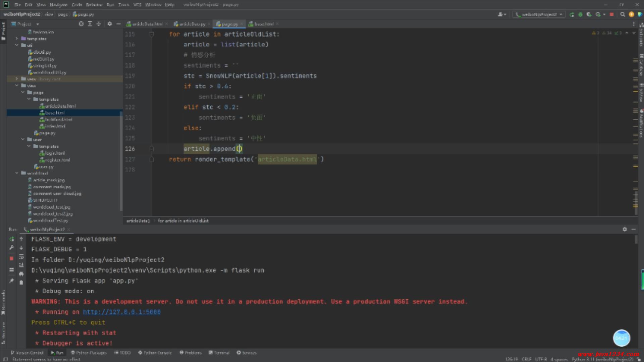The image size is (644, 362).
Task: Clear console output with trash icon
Action: coord(21,282)
